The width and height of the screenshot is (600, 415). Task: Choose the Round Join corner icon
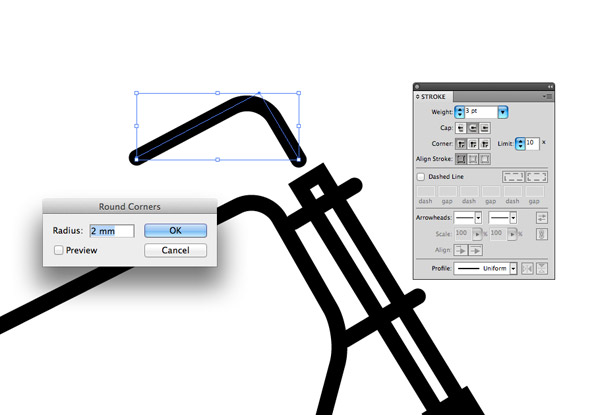[473, 144]
